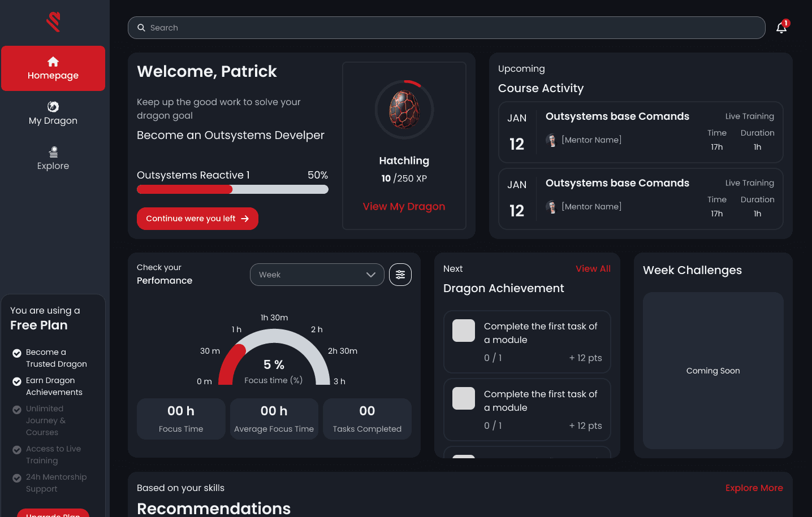Click the Hatchling level label
The width and height of the screenshot is (812, 517).
point(404,160)
